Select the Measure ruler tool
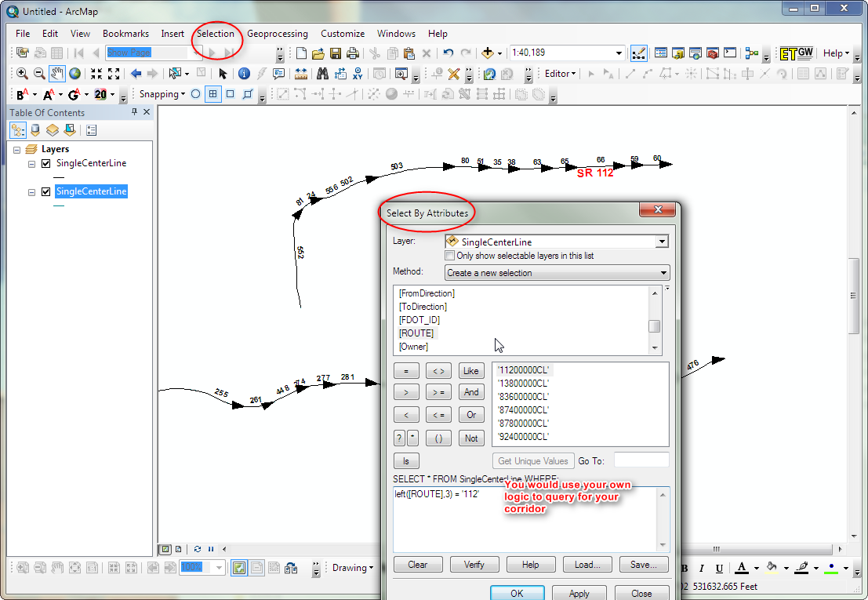 coord(300,74)
